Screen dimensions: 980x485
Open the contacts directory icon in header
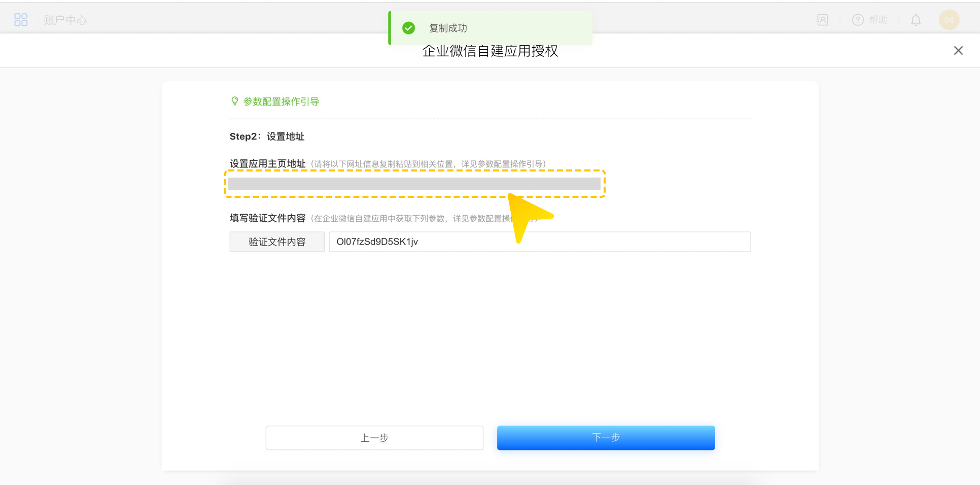click(x=822, y=20)
